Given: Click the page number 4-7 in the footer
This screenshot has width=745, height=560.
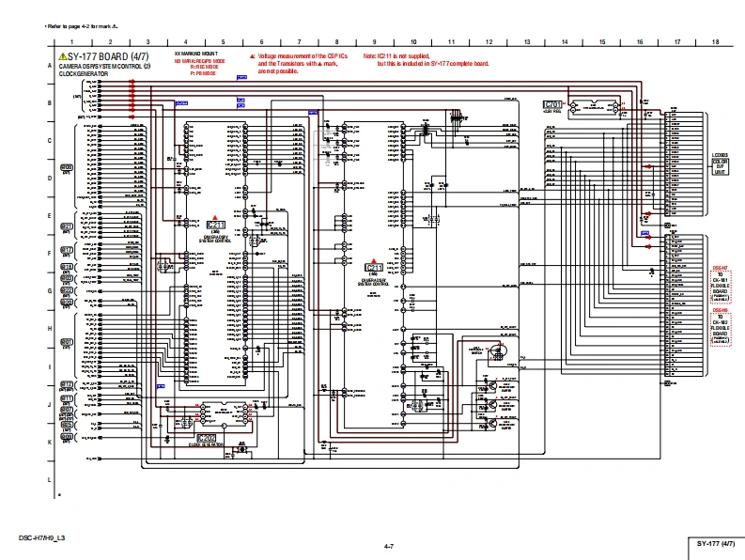Looking at the screenshot, I should coord(389,545).
